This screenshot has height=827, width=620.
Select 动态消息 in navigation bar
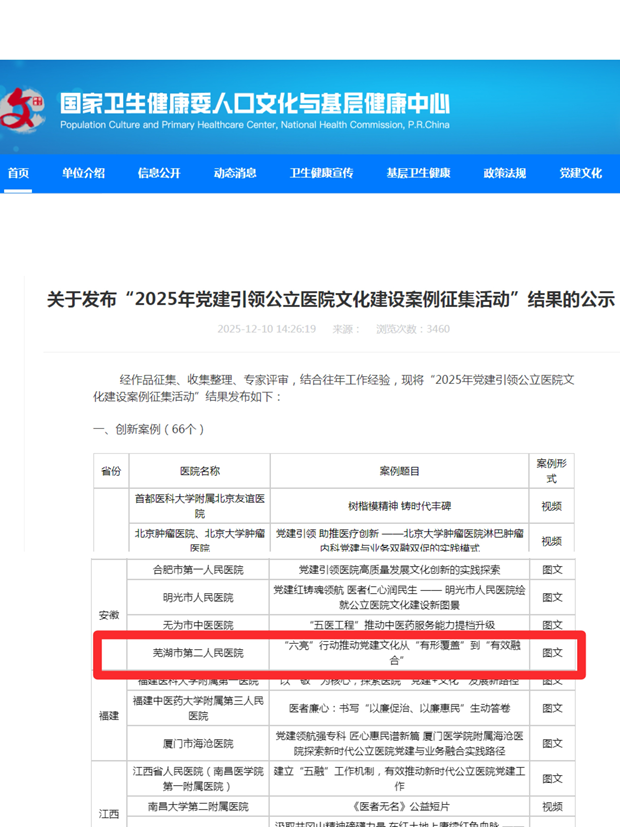point(235,173)
